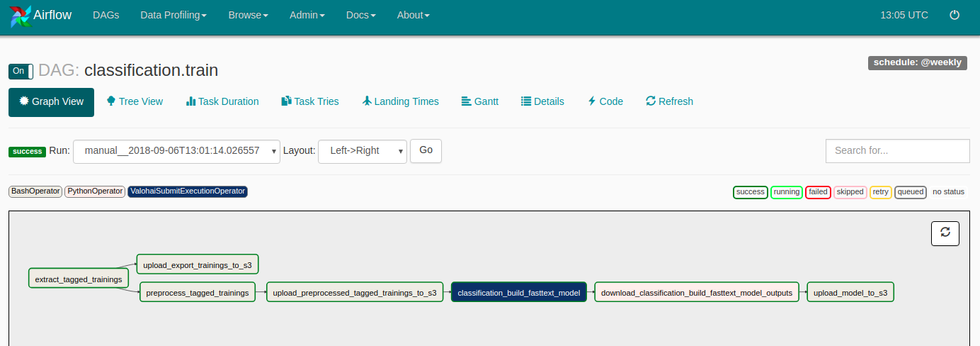Image resolution: width=980 pixels, height=346 pixels.
Task: Open the Data Profiling menu
Action: [173, 15]
